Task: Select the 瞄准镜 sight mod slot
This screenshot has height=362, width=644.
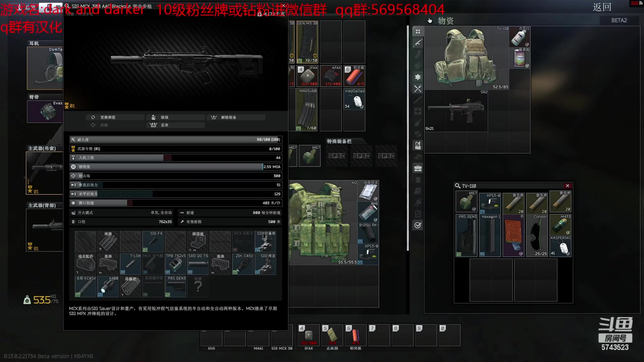Action: [x=198, y=241]
